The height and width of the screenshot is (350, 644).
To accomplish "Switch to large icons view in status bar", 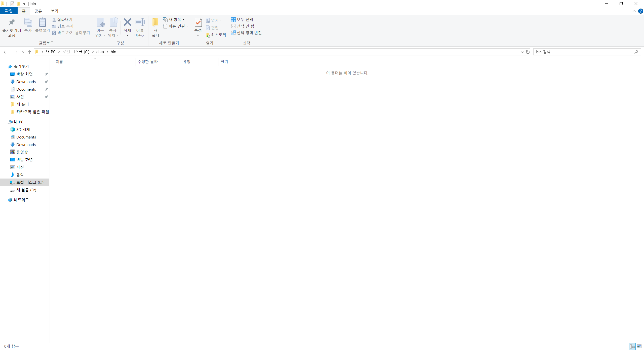I will pos(639,346).
